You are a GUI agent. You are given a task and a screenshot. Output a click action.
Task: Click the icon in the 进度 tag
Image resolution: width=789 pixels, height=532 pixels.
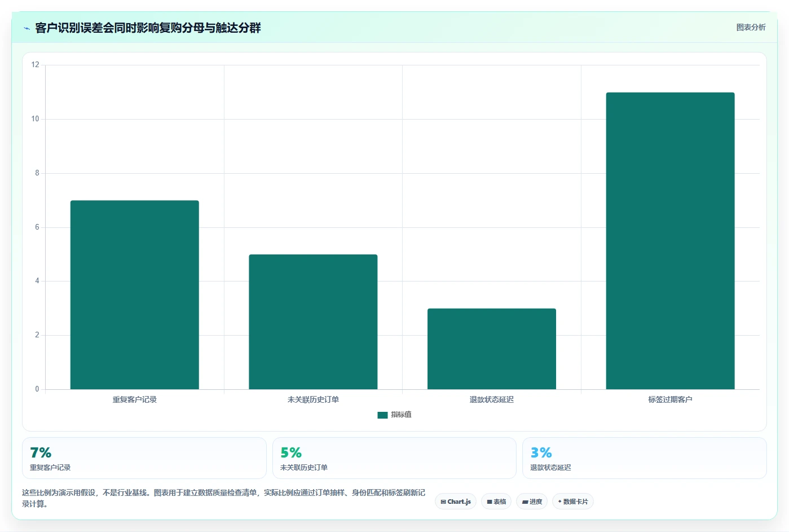(525, 502)
